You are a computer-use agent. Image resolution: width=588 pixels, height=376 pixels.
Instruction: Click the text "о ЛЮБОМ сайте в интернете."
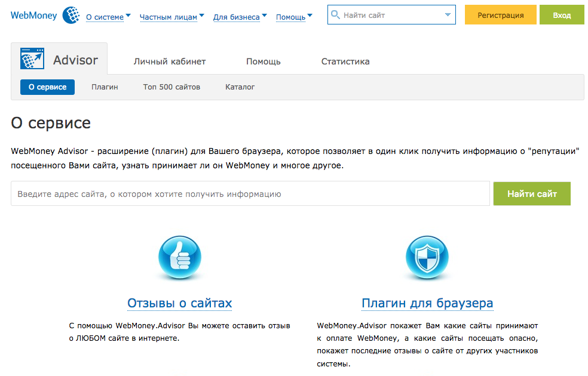click(124, 338)
